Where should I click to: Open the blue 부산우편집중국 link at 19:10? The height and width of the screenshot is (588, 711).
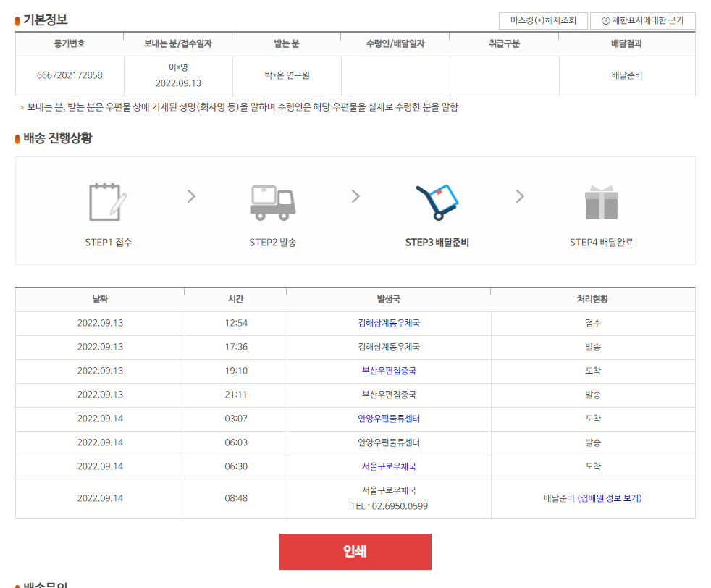pyautogui.click(x=388, y=371)
